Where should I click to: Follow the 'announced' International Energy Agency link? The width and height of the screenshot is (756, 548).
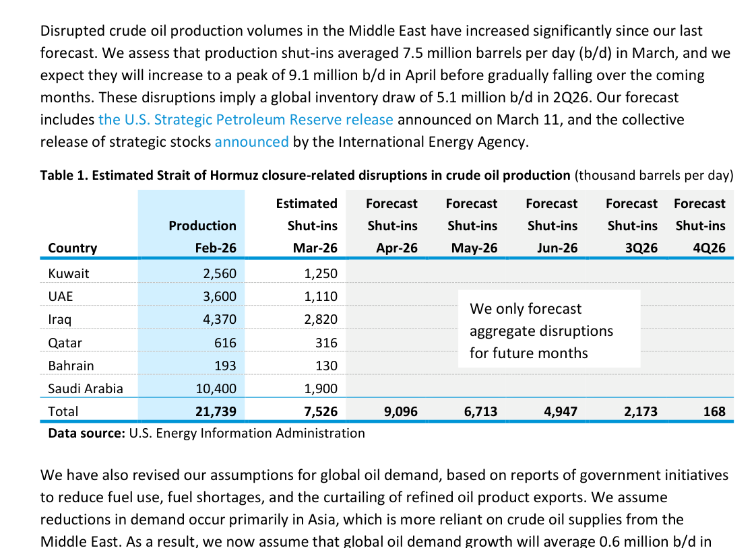tap(251, 142)
